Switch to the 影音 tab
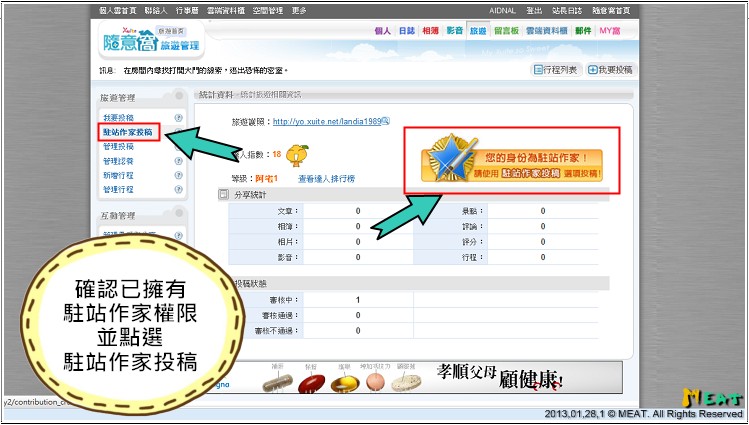 (454, 31)
